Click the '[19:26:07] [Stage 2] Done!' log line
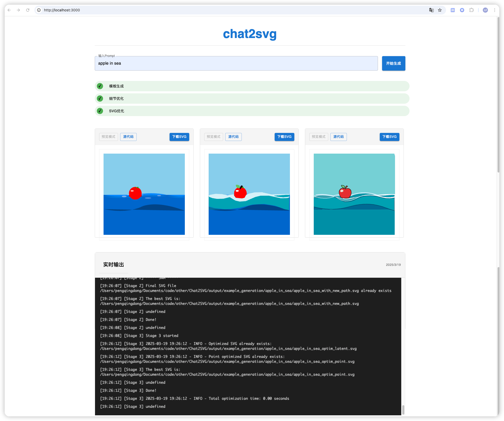This screenshot has width=504, height=421. pyautogui.click(x=128, y=320)
